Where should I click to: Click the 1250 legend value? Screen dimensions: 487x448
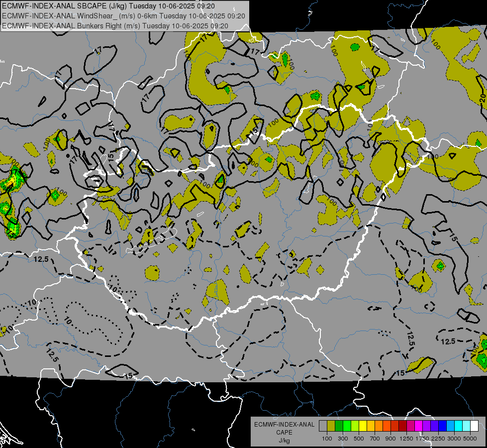point(406,439)
